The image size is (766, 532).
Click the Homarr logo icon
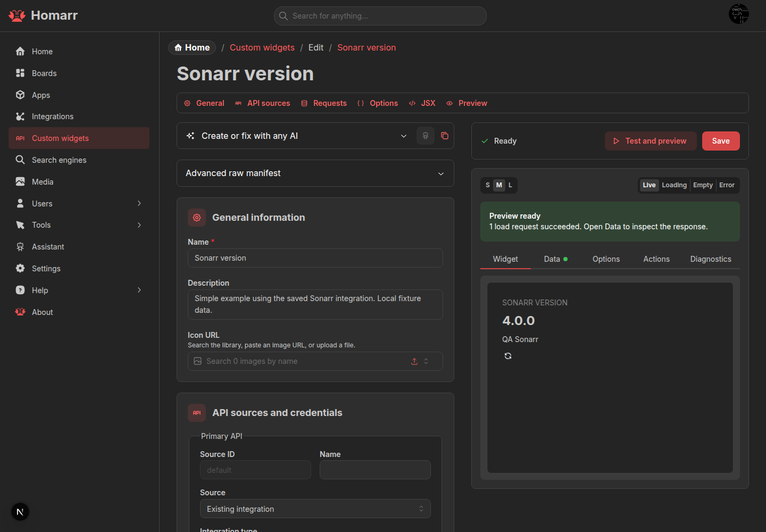coord(17,15)
